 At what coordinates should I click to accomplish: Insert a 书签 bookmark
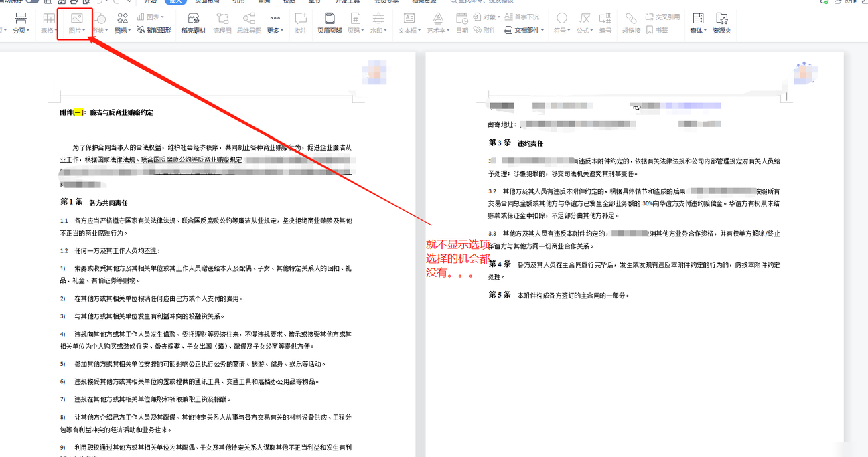tap(657, 30)
